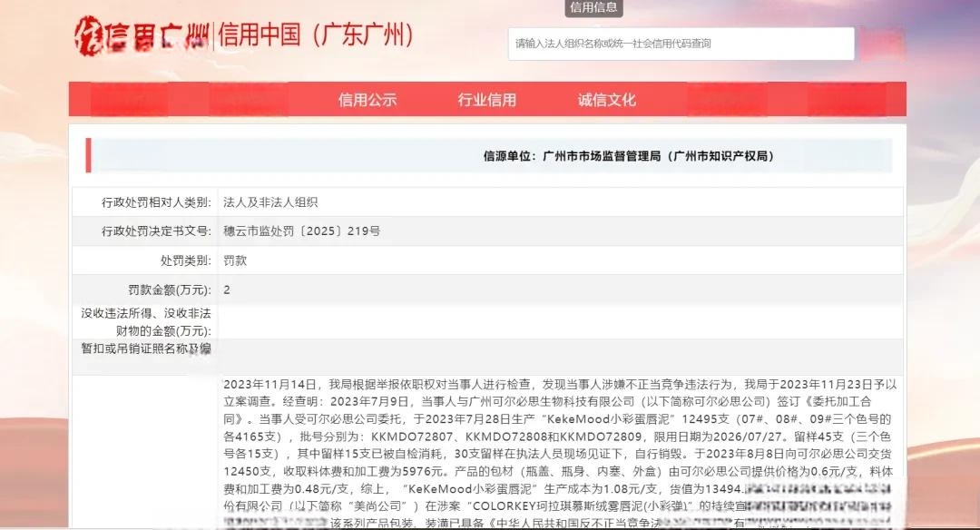Click the 信用广州 logo
This screenshot has height=530, width=980.
142,36
